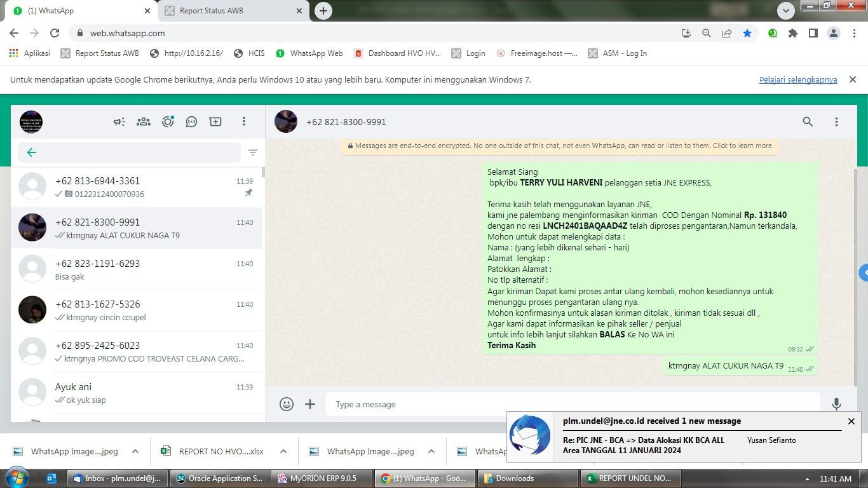Image resolution: width=868 pixels, height=488 pixels.
Task: Click Chrome back navigation arrow
Action: coord(14,33)
